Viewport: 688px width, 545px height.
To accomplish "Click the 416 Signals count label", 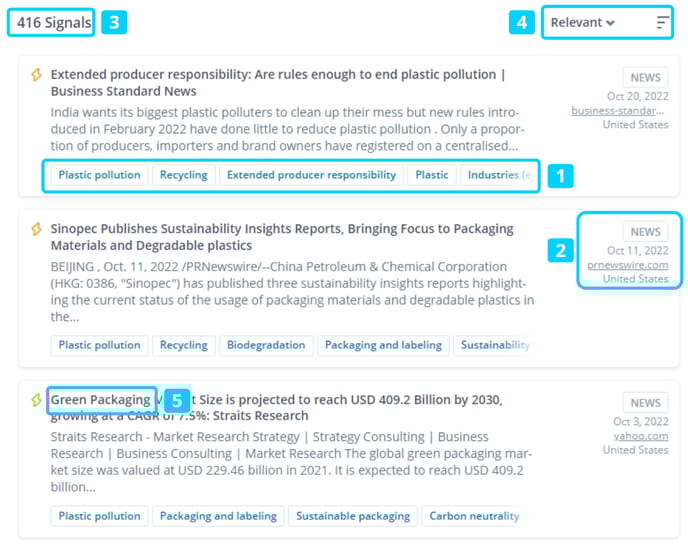I will point(53,23).
